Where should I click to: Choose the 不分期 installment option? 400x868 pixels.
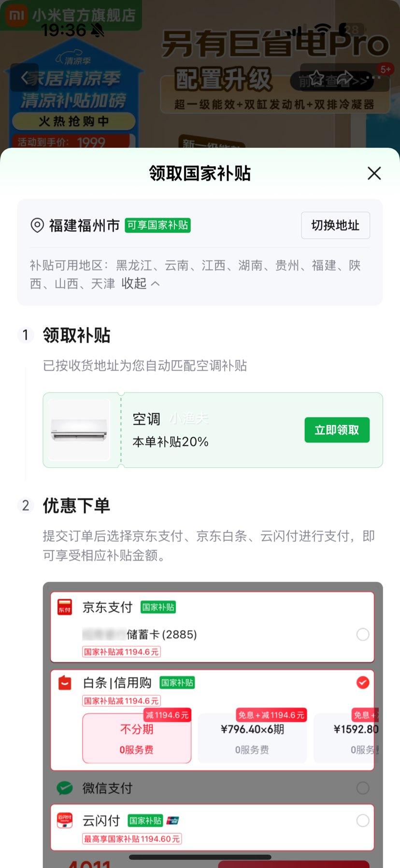[x=137, y=738]
